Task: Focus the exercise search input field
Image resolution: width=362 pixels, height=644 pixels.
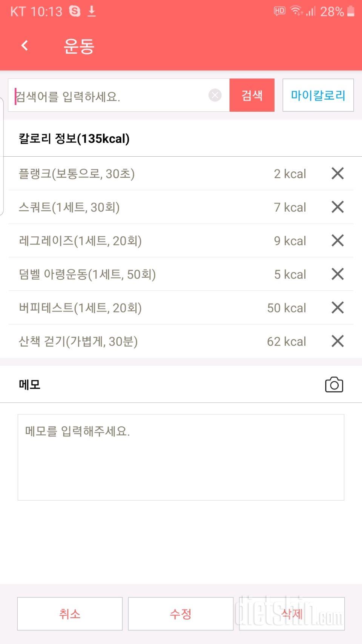Action: tap(109, 96)
